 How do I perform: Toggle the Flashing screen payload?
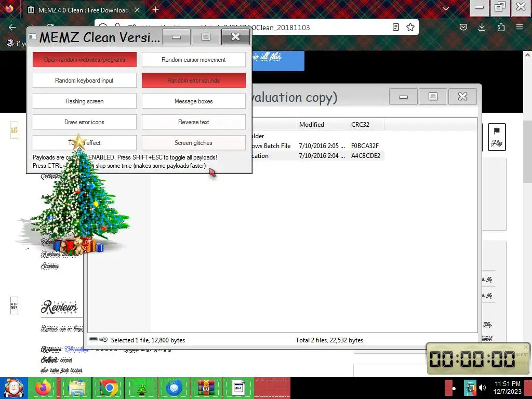[x=85, y=101]
